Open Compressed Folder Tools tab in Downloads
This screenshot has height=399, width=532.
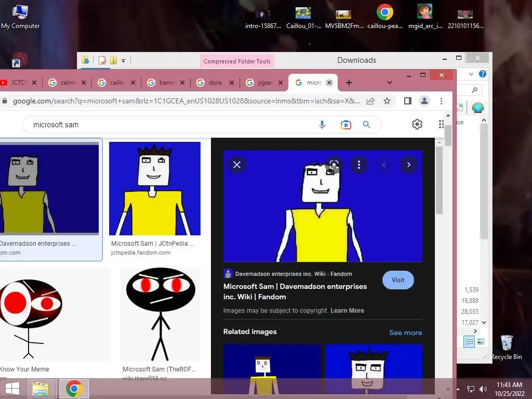pos(237,61)
